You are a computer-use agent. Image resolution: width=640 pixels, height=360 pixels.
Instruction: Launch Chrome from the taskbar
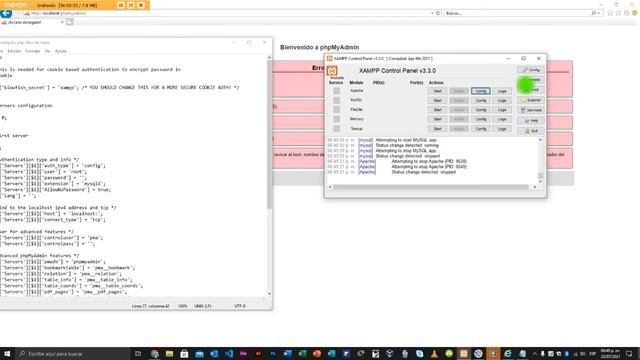[x=155, y=353]
